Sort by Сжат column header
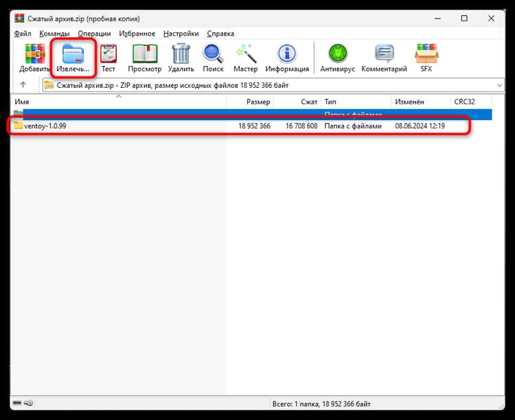This screenshot has height=420, width=515. [x=297, y=102]
